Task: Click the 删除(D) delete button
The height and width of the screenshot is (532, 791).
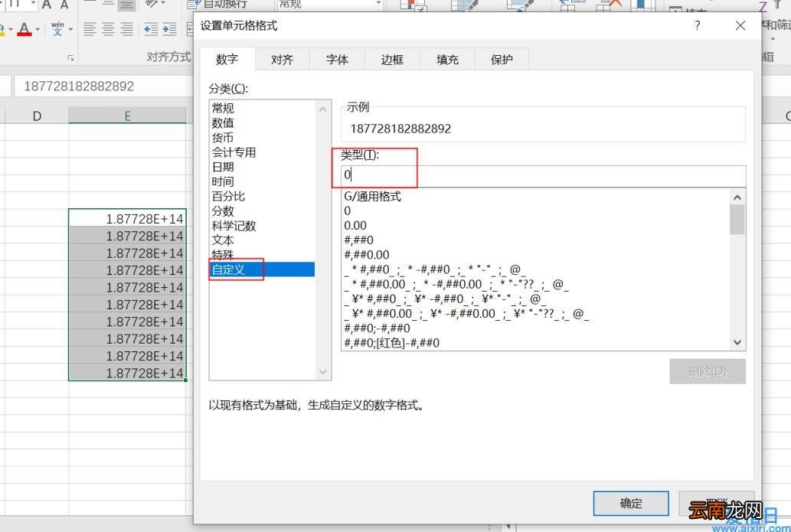Action: point(708,372)
